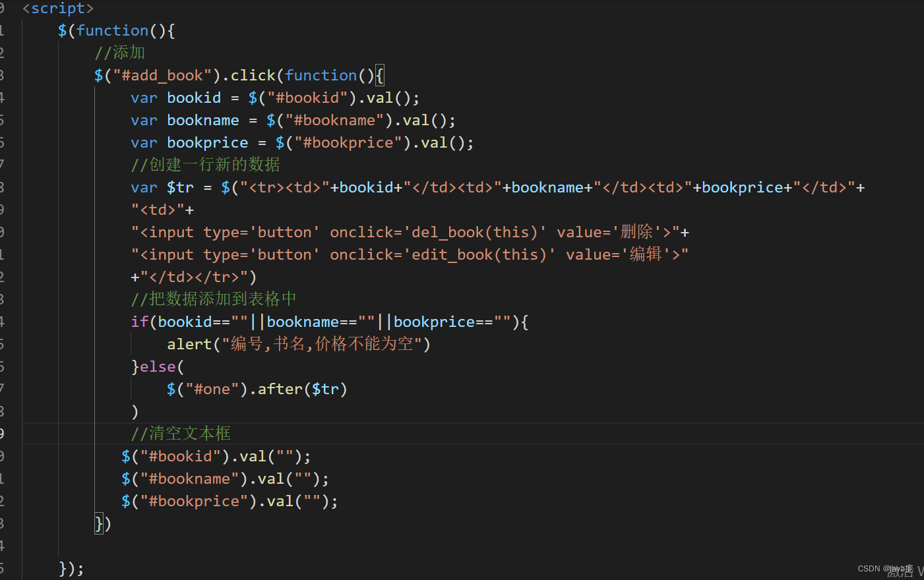
Task: Click the highlighted opening brace after click(function()
Action: coord(379,75)
